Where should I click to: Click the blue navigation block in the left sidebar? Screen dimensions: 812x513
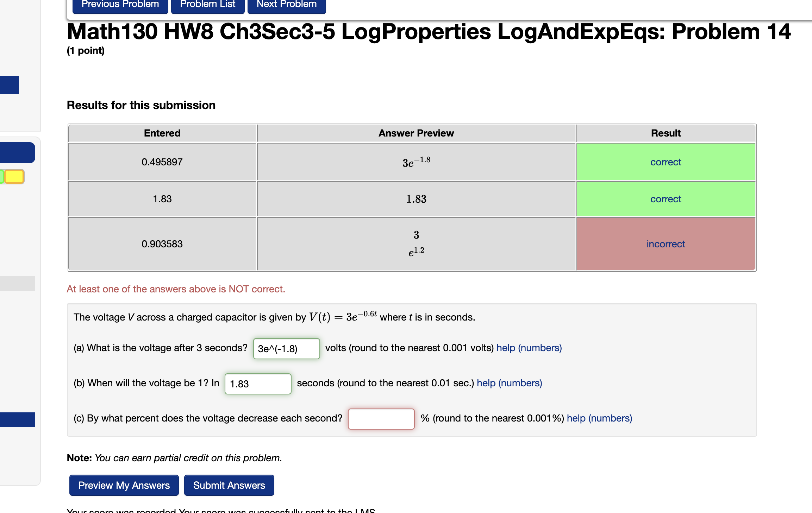tap(18, 153)
